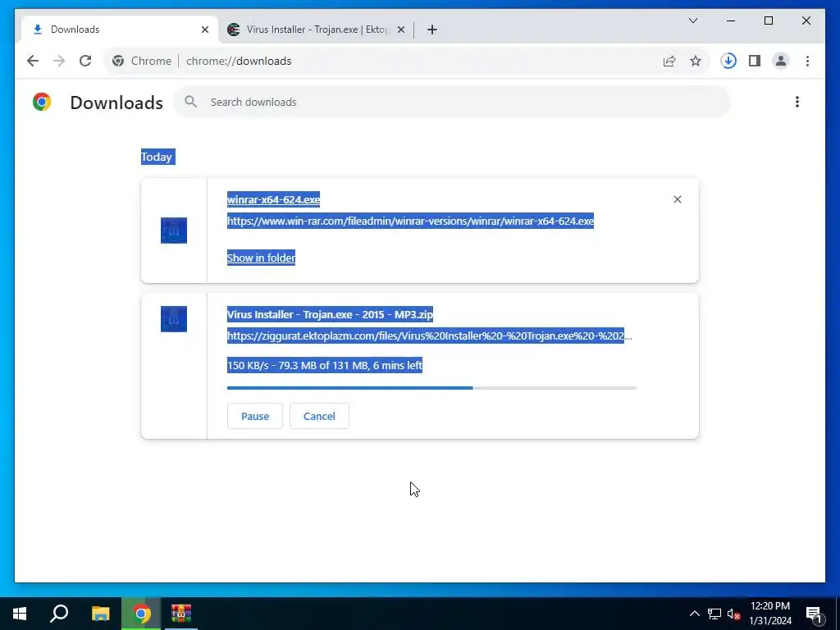
Task: Go back using the browser back arrow
Action: click(33, 61)
